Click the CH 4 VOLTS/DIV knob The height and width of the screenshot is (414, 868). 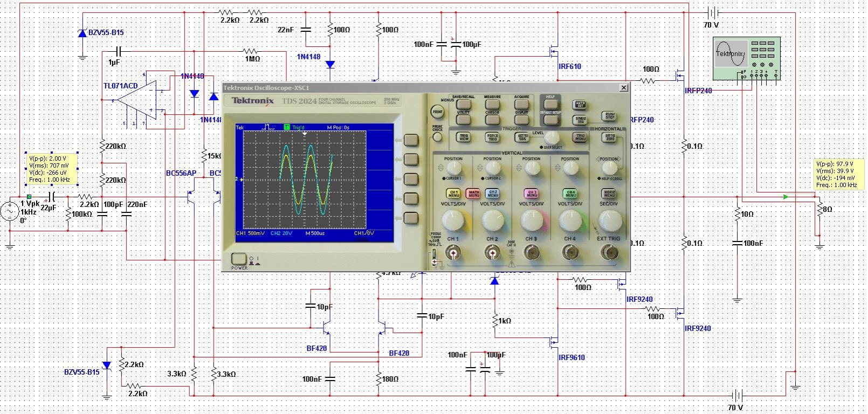coord(570,221)
